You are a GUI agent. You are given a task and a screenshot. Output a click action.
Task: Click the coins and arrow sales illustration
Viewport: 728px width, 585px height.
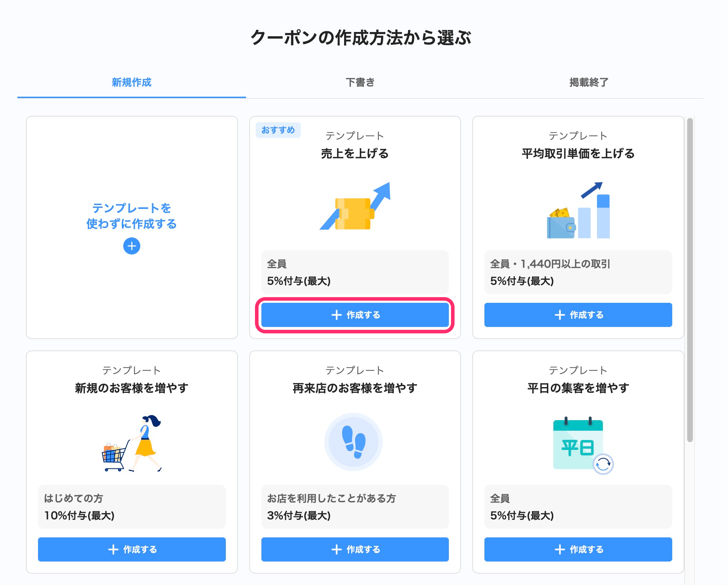click(355, 207)
